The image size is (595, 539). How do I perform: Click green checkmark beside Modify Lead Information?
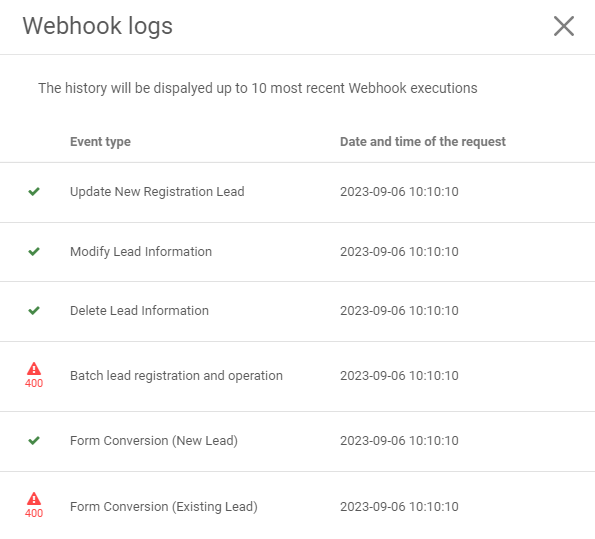click(34, 251)
